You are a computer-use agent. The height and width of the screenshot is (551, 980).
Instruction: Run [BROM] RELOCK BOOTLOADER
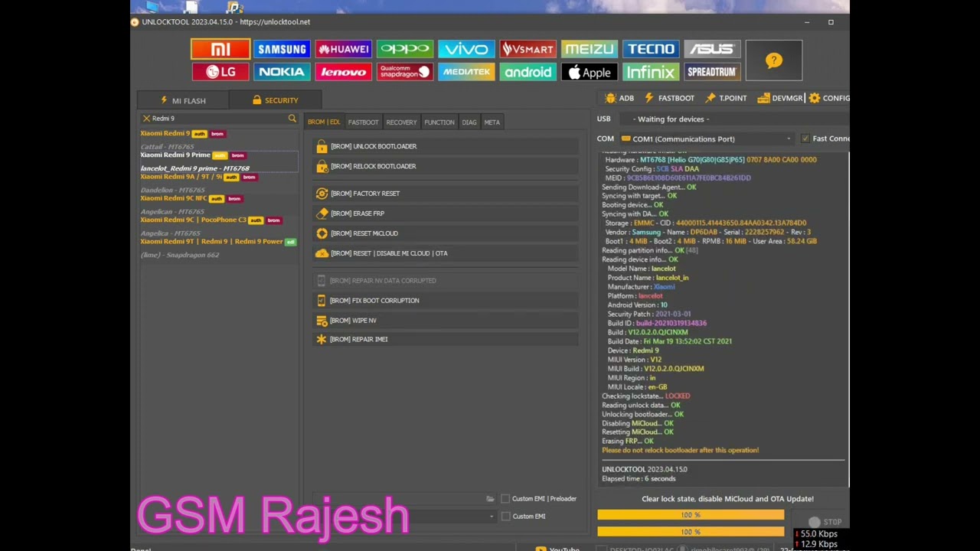point(446,166)
